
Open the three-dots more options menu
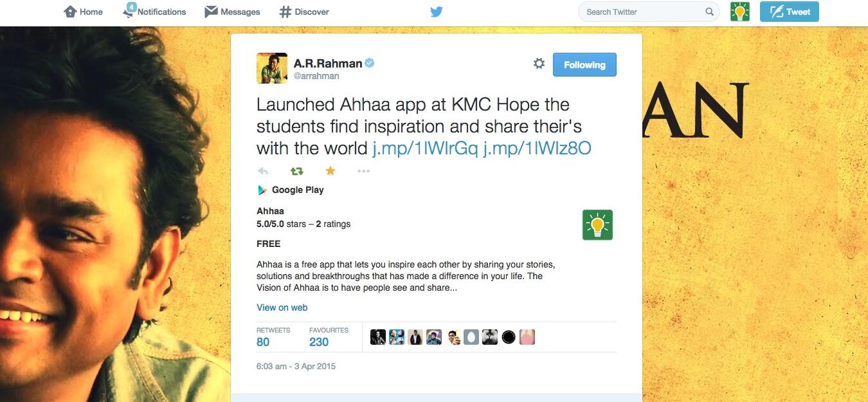(x=363, y=171)
